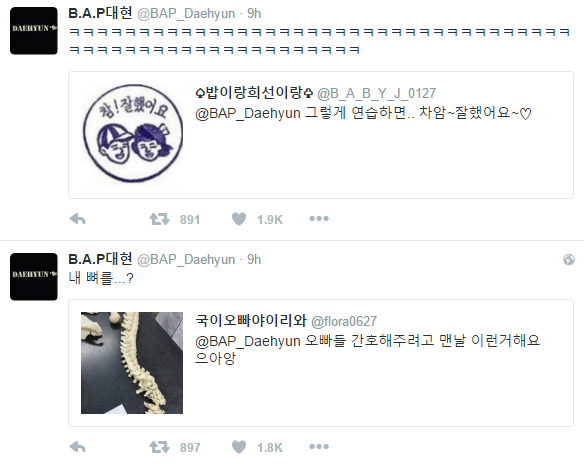Reply to the first Daehyun tweet

pos(77,219)
